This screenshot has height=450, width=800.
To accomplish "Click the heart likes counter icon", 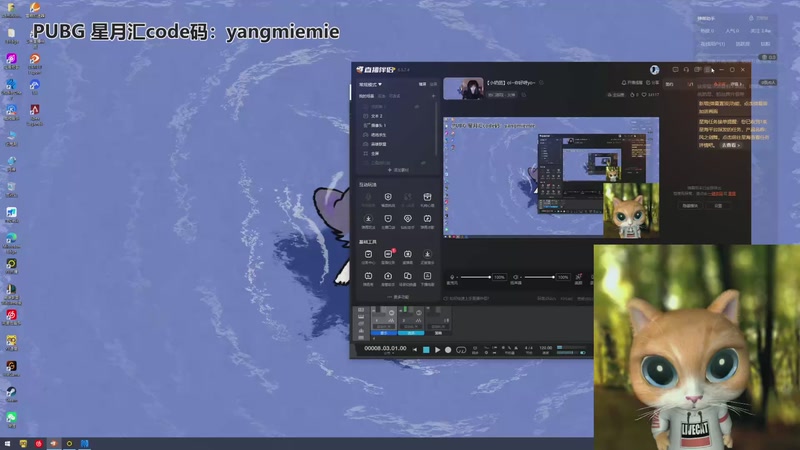I will pyautogui.click(x=644, y=95).
